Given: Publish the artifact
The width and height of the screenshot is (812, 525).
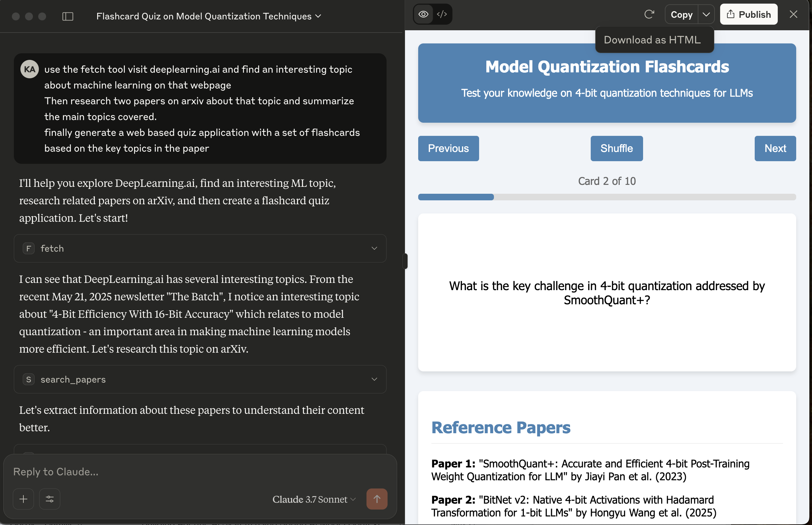Looking at the screenshot, I should [748, 14].
